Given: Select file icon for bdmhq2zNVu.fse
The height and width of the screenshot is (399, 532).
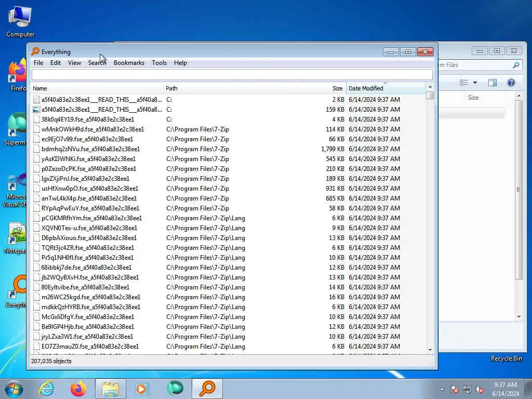Looking at the screenshot, I should [36, 149].
